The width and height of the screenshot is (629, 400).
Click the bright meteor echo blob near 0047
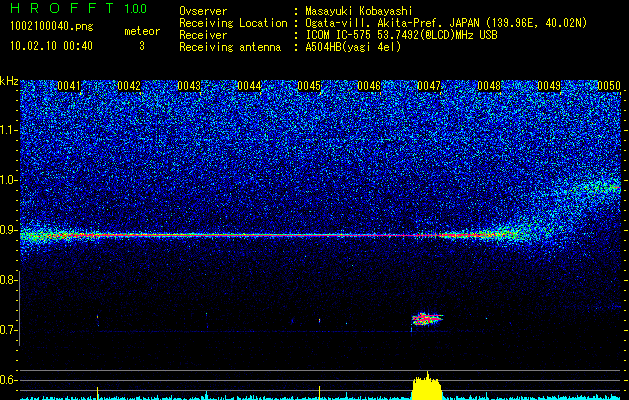tap(427, 319)
